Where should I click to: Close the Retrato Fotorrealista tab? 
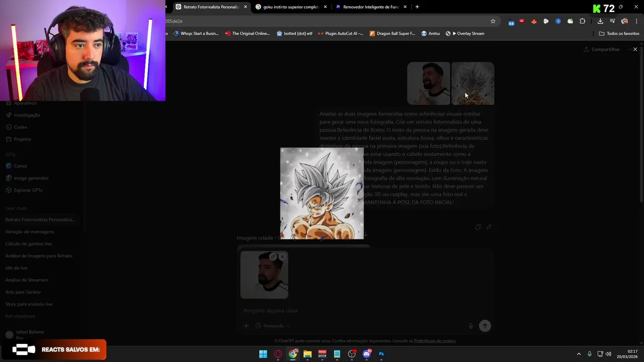point(246,7)
